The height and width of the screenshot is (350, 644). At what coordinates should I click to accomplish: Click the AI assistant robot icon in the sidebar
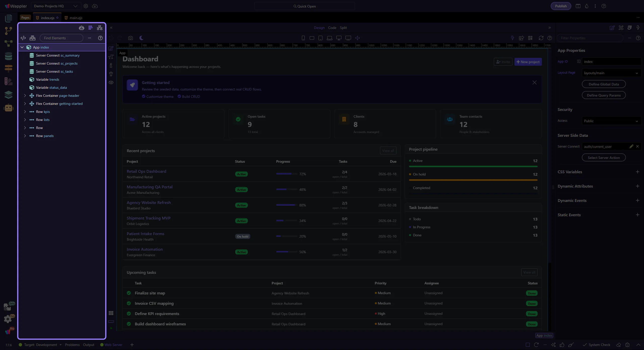pos(9,108)
